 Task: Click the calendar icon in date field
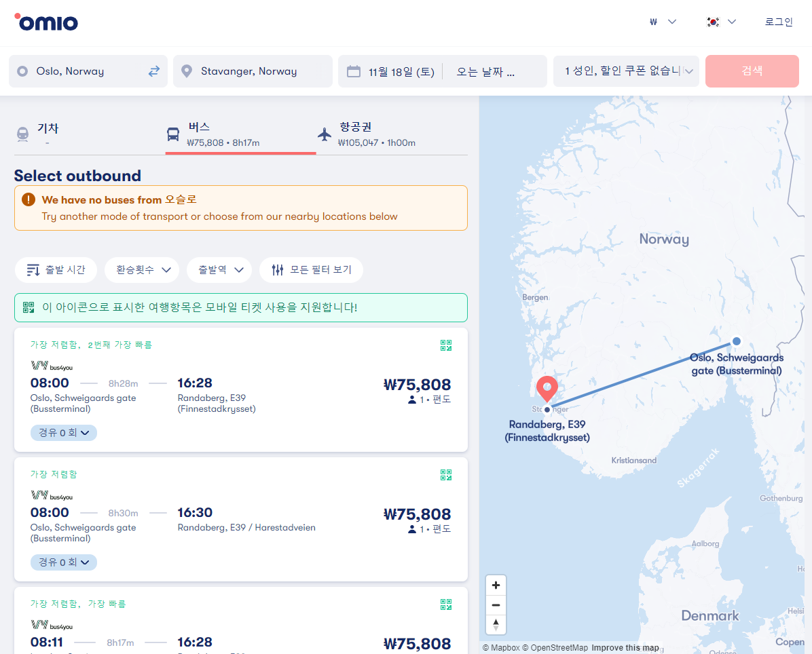point(354,71)
